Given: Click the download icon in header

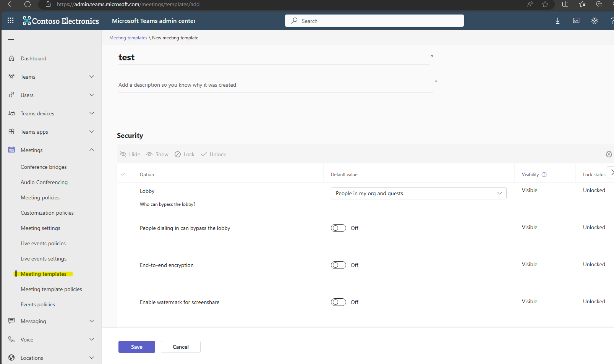Looking at the screenshot, I should point(557,21).
